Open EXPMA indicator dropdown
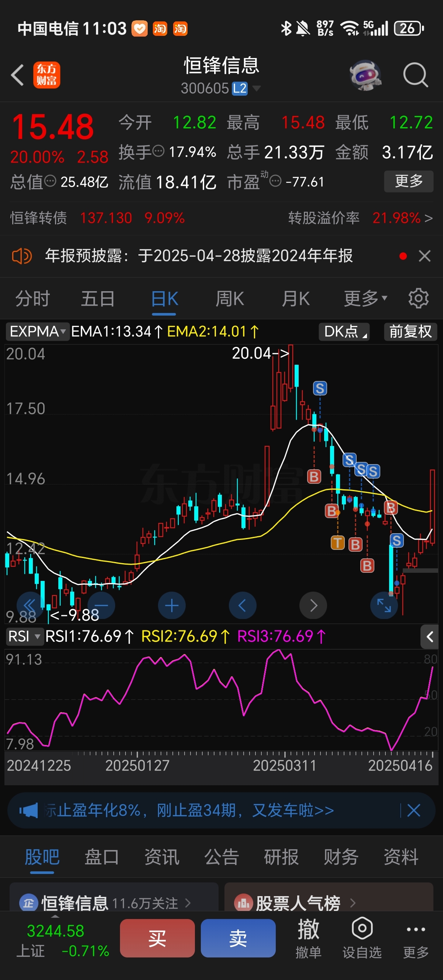The image size is (443, 980). click(x=37, y=331)
